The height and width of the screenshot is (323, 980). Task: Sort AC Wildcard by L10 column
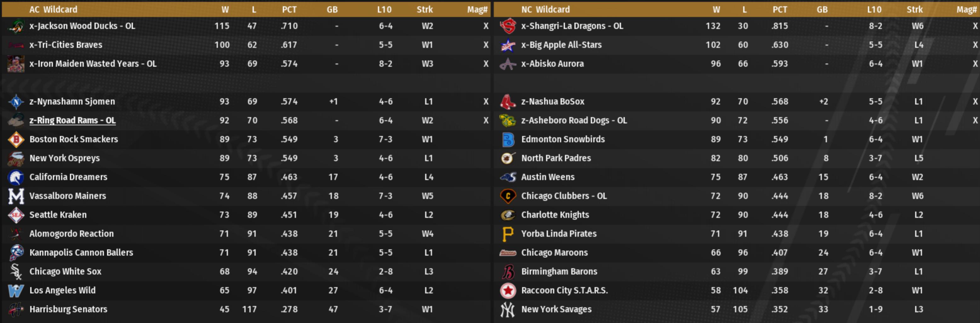384,9
